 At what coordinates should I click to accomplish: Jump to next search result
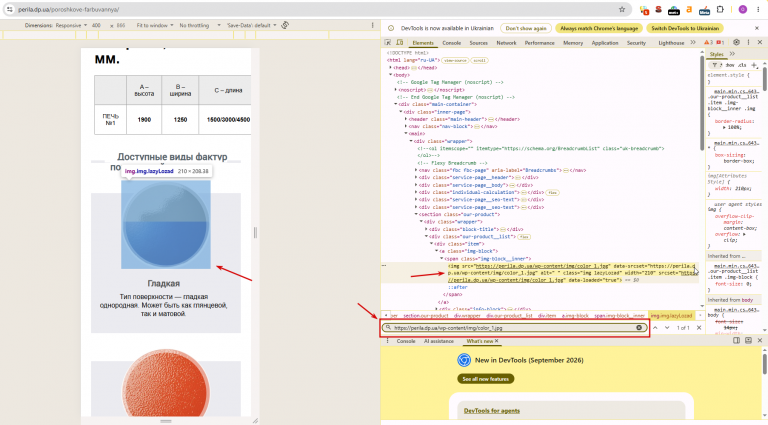click(667, 328)
